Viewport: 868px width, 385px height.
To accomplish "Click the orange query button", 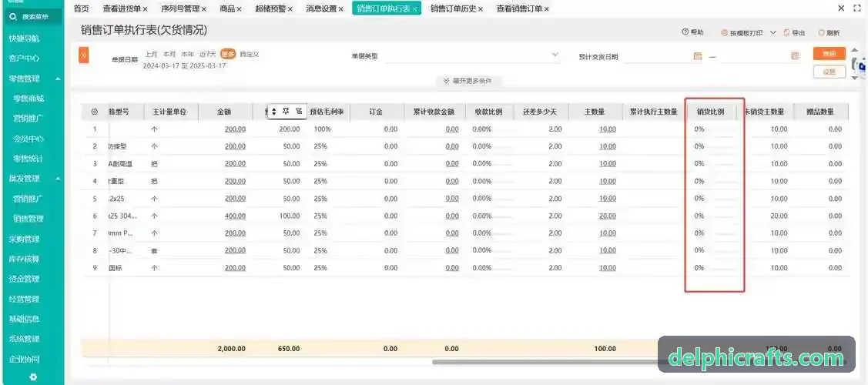I will 829,54.
